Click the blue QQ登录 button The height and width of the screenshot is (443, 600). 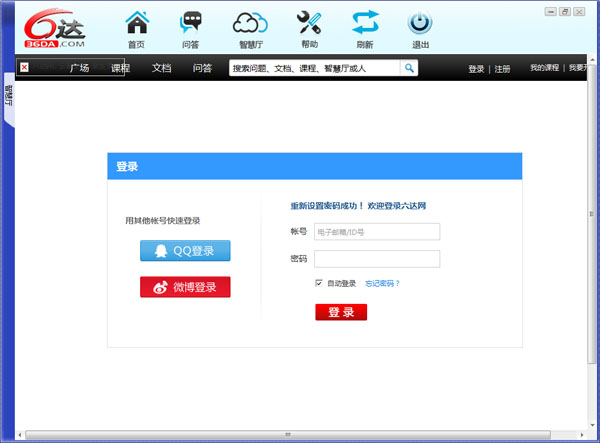click(185, 251)
